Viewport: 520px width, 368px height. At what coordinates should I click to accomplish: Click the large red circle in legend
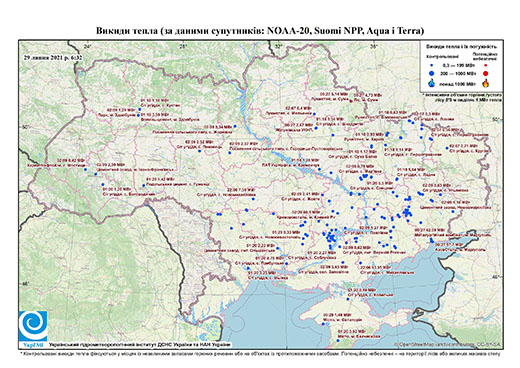click(485, 73)
